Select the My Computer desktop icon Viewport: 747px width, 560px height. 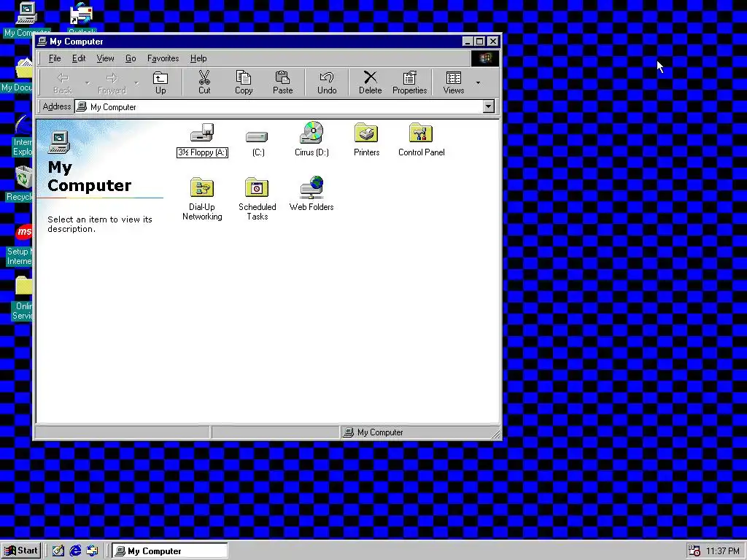click(x=26, y=13)
